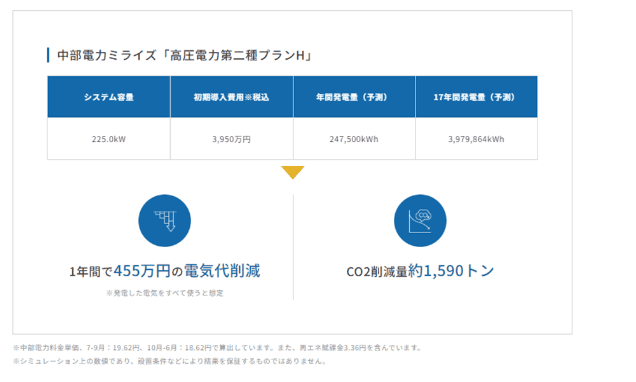Click the ※発電した電気をすべて使うと想定 note

[165, 293]
